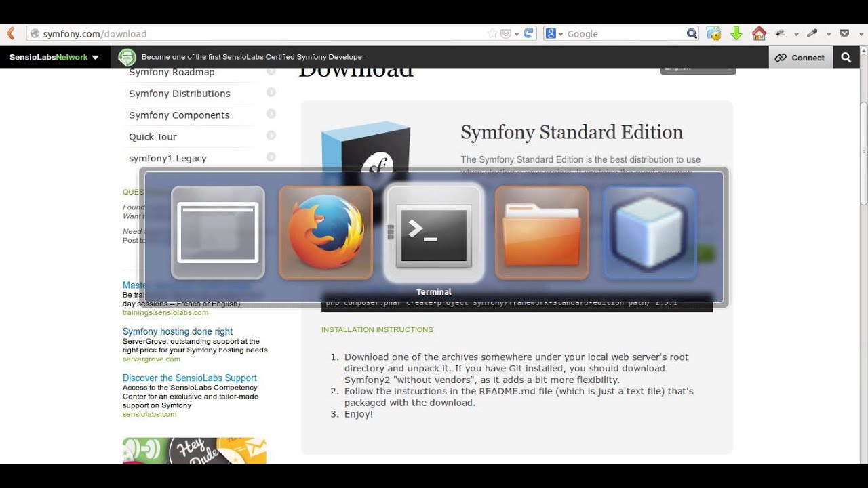Open the SensioLabsNetwork dropdown menu
Viewport: 868px width, 488px height.
[54, 58]
